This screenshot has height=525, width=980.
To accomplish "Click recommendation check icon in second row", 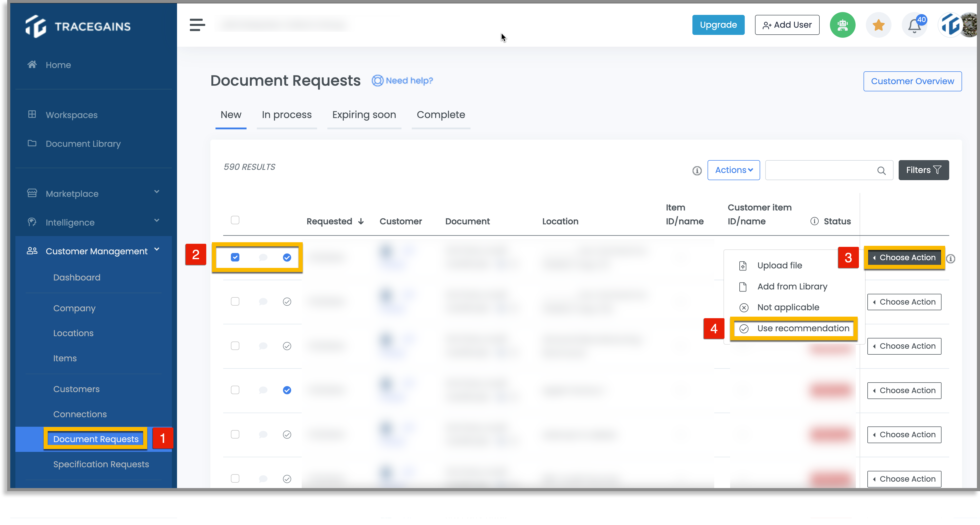I will point(287,302).
